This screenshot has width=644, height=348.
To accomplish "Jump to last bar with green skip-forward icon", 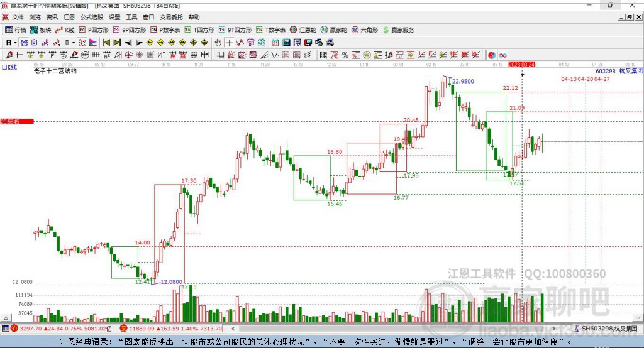I will (x=117, y=43).
